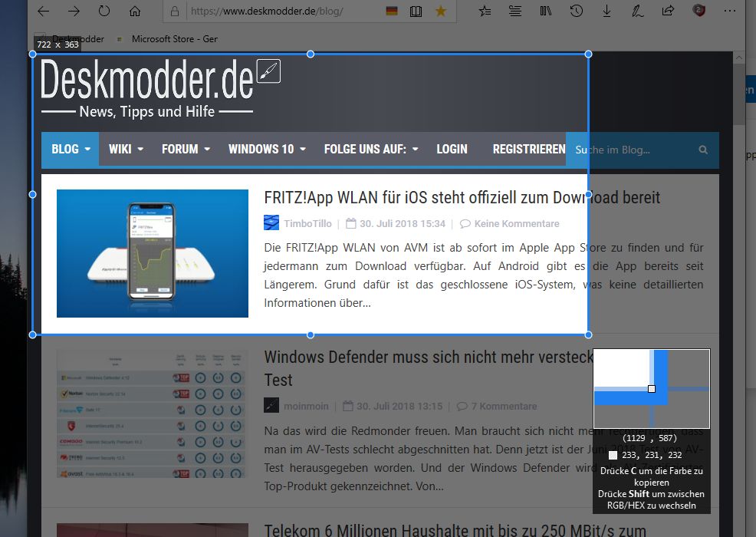This screenshot has width=756, height=537.
Task: Open the LOGIN menu item
Action: [452, 149]
